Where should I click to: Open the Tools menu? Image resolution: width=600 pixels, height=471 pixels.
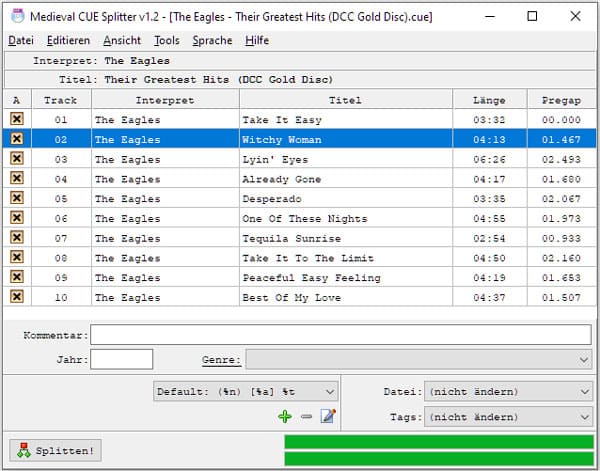click(x=167, y=40)
